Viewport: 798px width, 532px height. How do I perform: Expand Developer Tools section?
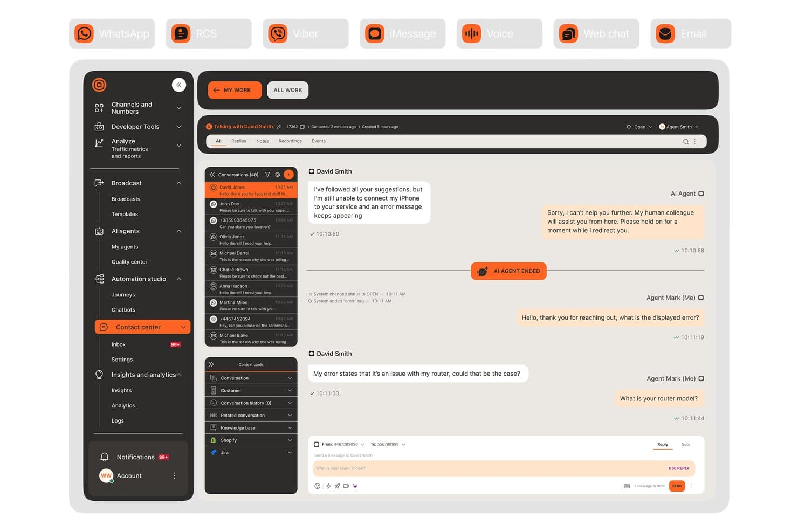(179, 127)
